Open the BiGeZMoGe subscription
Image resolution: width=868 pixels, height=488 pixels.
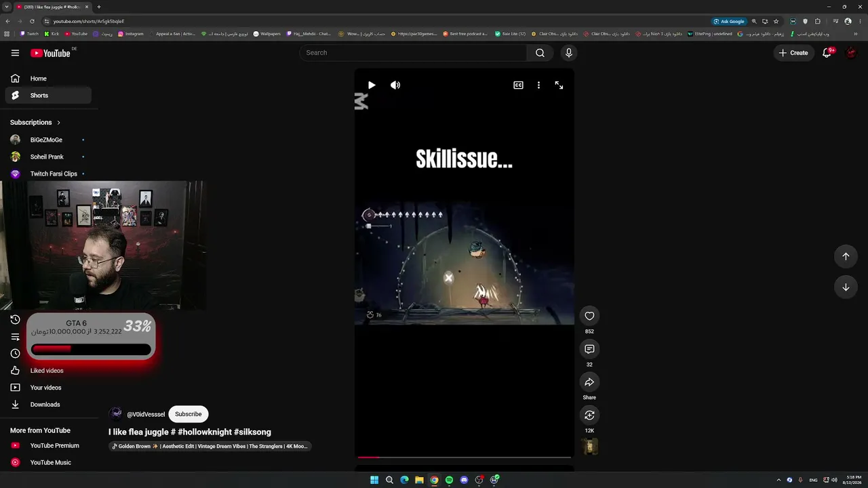click(x=48, y=140)
